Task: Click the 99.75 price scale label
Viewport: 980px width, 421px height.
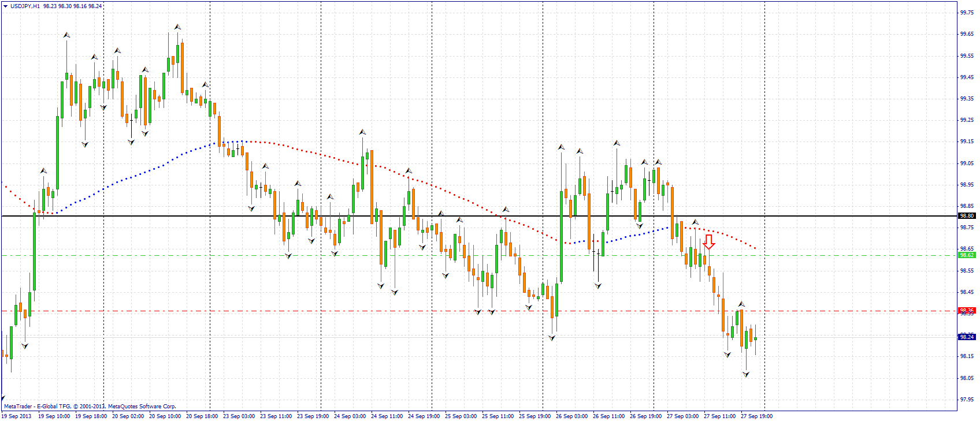Action: 967,13
